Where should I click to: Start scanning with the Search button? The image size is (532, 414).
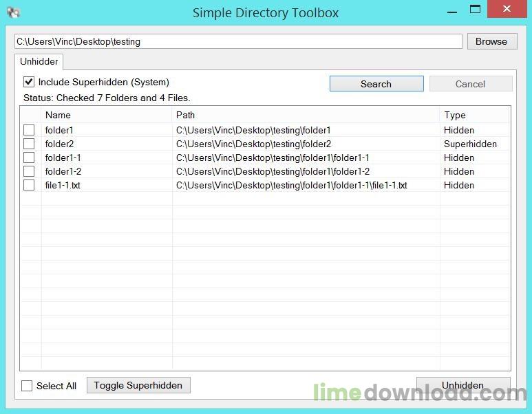click(x=376, y=84)
